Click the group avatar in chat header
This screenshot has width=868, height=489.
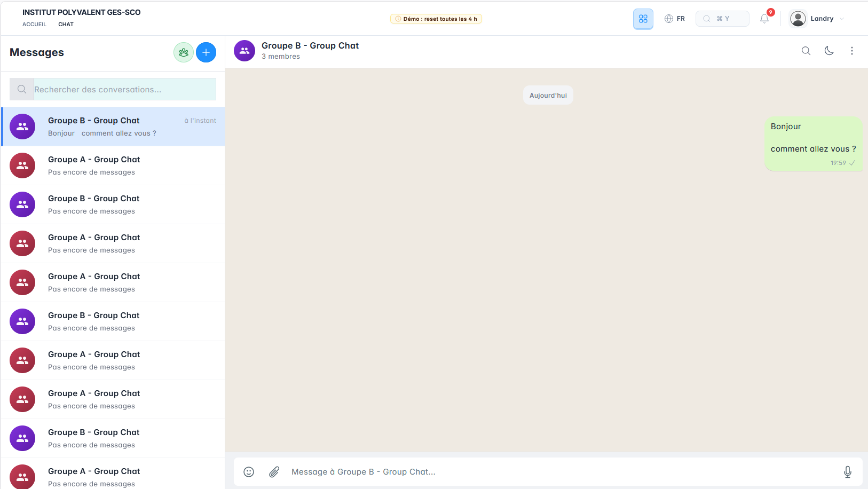(x=244, y=51)
